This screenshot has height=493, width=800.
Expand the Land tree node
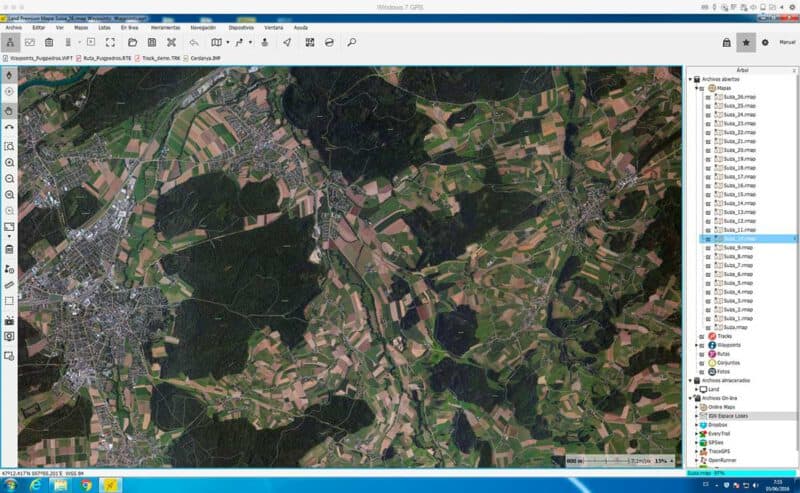click(696, 390)
